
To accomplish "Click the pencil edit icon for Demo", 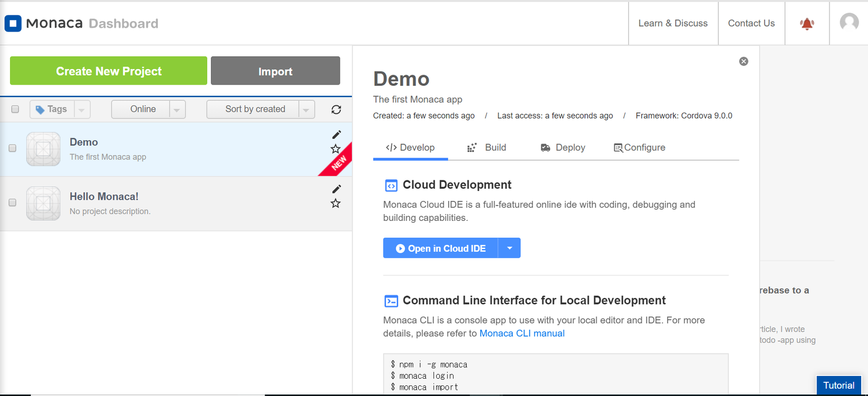I will (337, 135).
